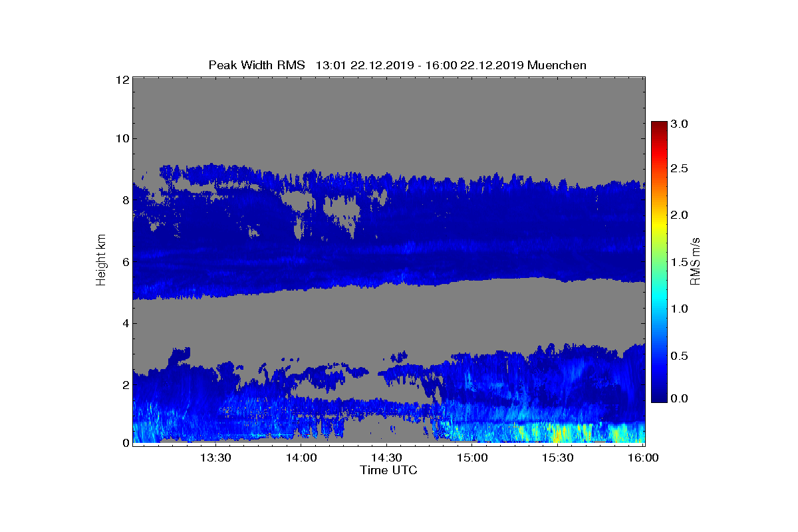Click the 'Time UTC' x-axis label
Screen dimensions: 798x532
click(x=389, y=470)
